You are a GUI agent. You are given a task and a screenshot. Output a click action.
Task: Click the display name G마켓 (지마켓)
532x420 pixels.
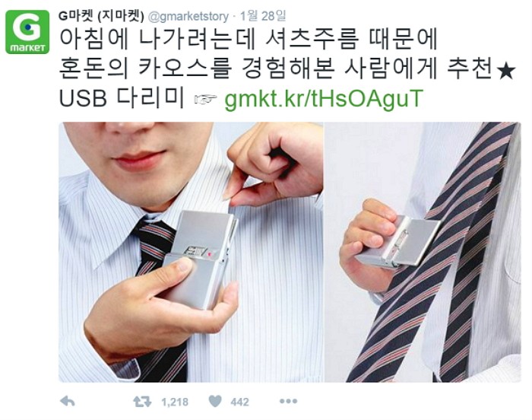coord(101,16)
